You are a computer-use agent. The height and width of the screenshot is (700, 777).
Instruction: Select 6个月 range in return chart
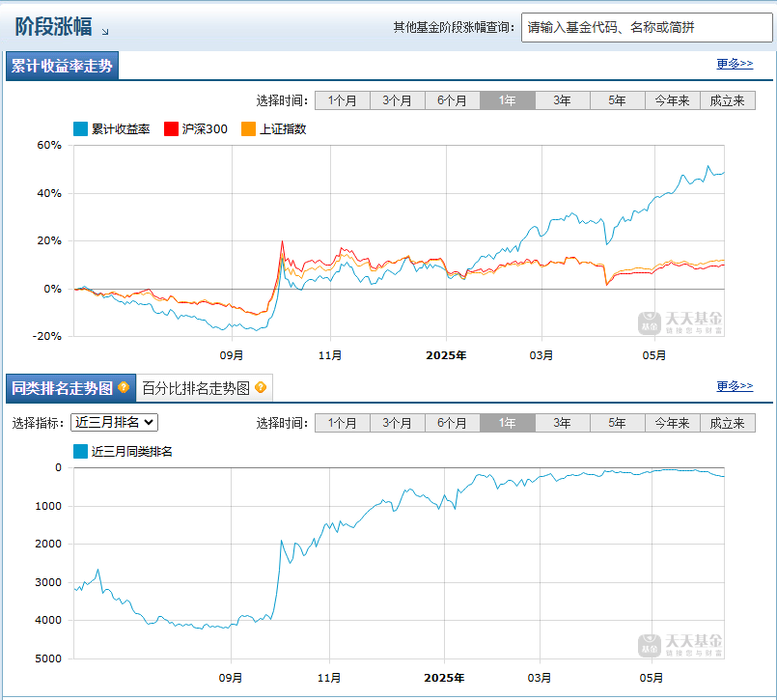pyautogui.click(x=453, y=100)
